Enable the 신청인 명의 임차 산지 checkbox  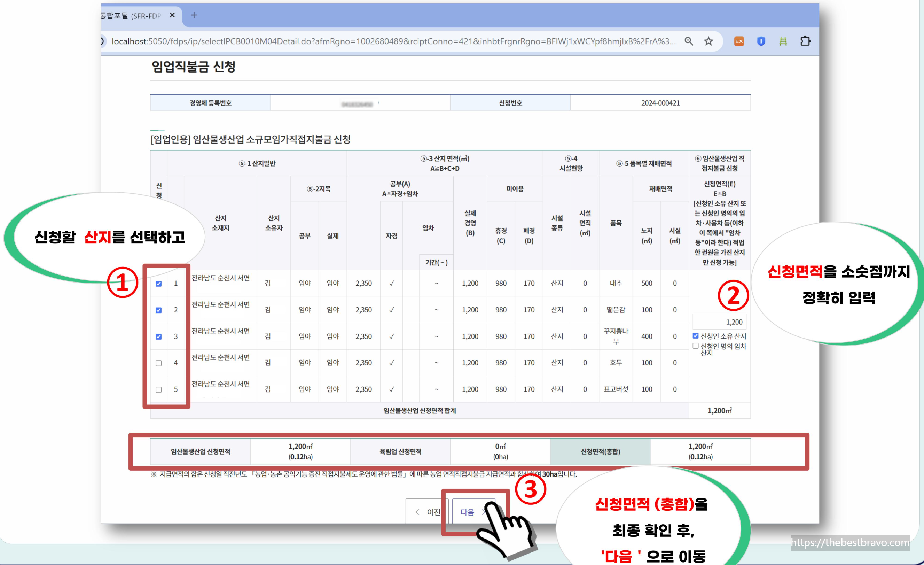tap(696, 346)
